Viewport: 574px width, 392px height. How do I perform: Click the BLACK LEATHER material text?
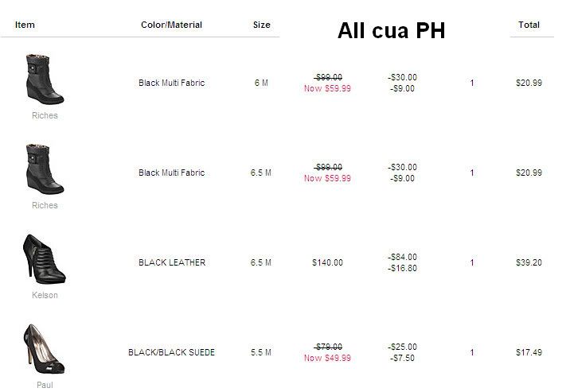tap(171, 262)
